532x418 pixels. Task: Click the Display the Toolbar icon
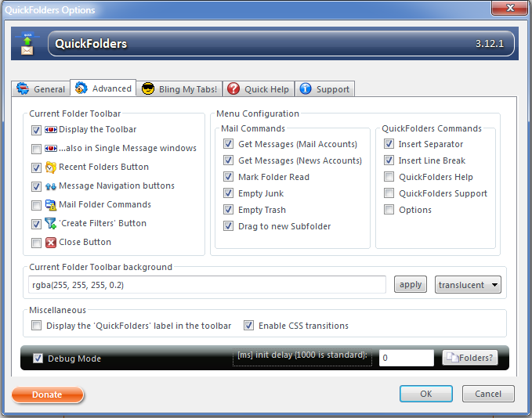tap(51, 129)
